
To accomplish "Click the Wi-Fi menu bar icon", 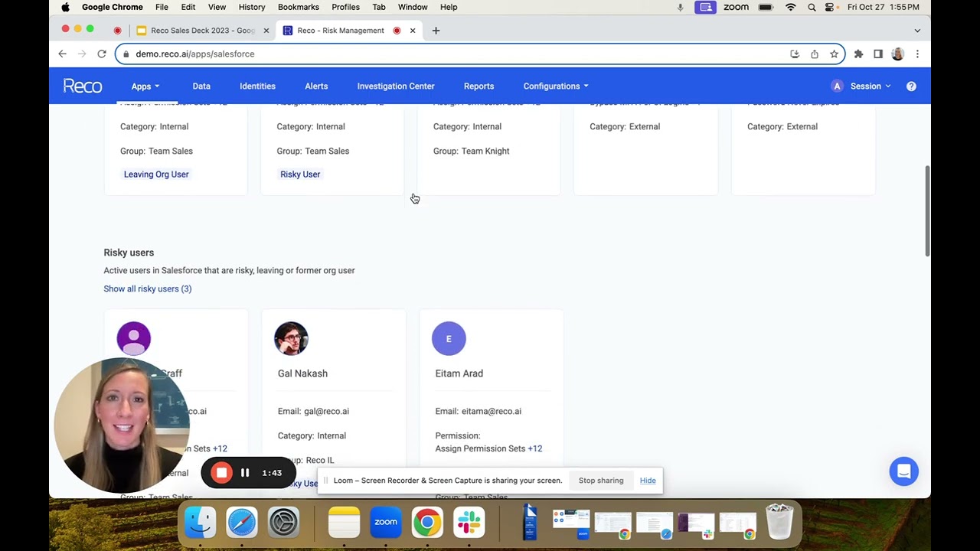I will point(790,7).
